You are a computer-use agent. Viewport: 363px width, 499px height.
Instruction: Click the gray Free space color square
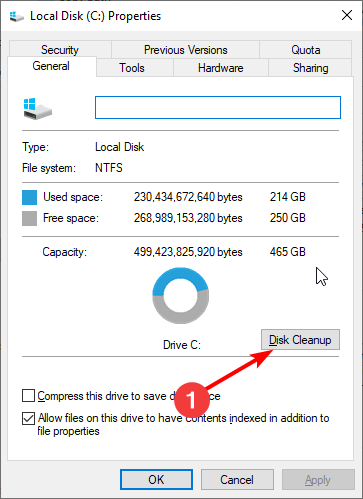[29, 219]
